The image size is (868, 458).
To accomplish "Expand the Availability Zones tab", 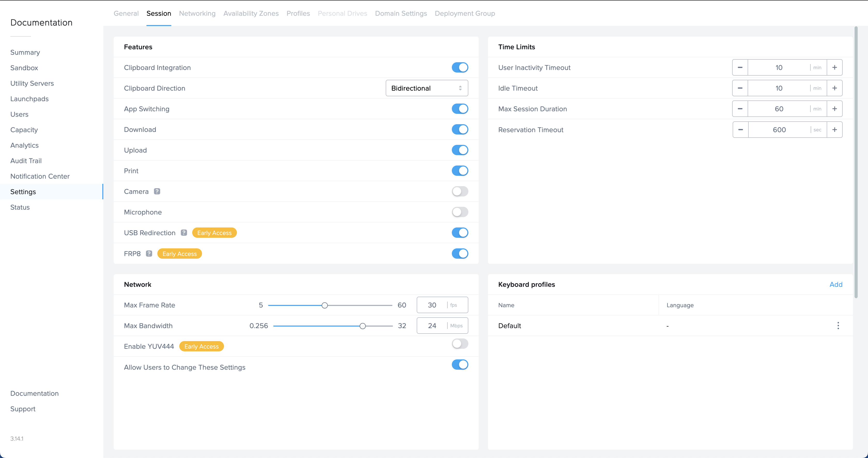I will click(251, 13).
